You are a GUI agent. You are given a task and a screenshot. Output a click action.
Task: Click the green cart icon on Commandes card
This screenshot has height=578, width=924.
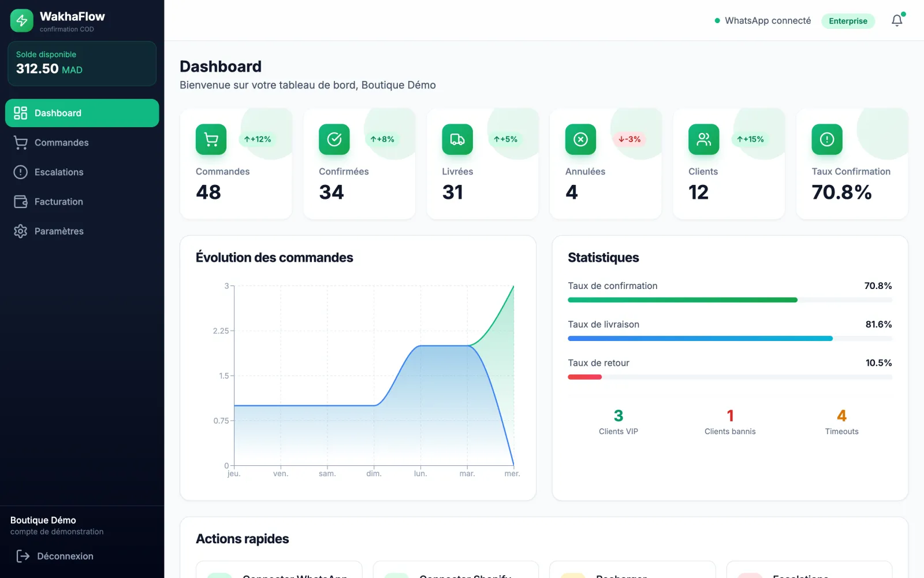[x=211, y=139]
